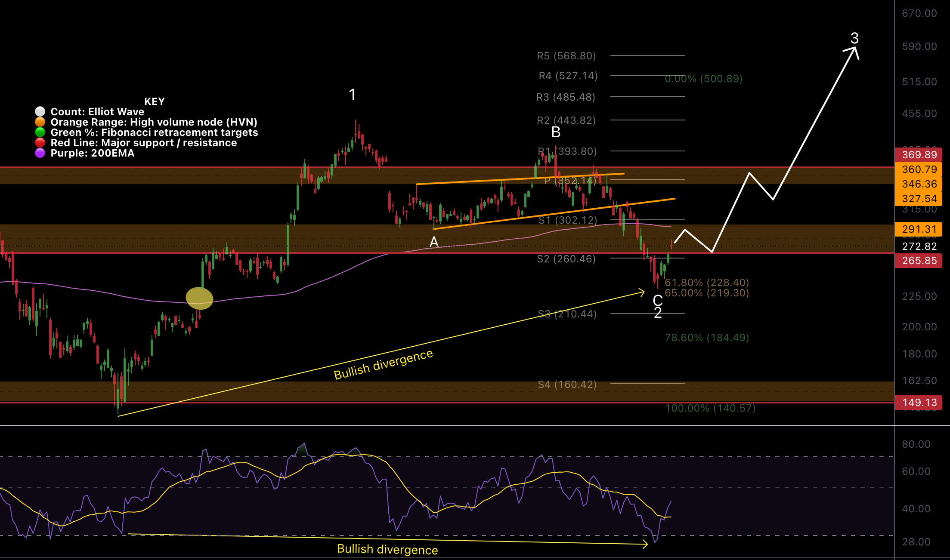Click the green Fibonacci legend circle
The width and height of the screenshot is (950, 560).
coord(40,132)
